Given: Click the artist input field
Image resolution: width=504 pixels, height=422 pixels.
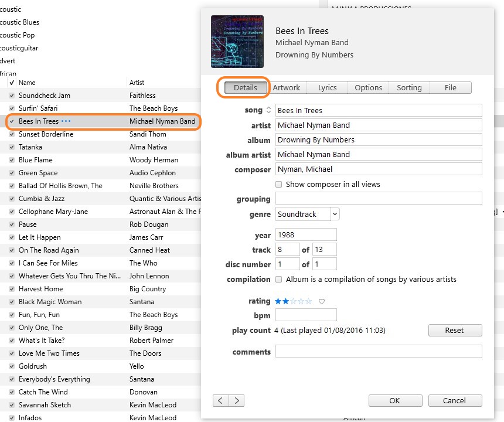Looking at the screenshot, I should [379, 125].
